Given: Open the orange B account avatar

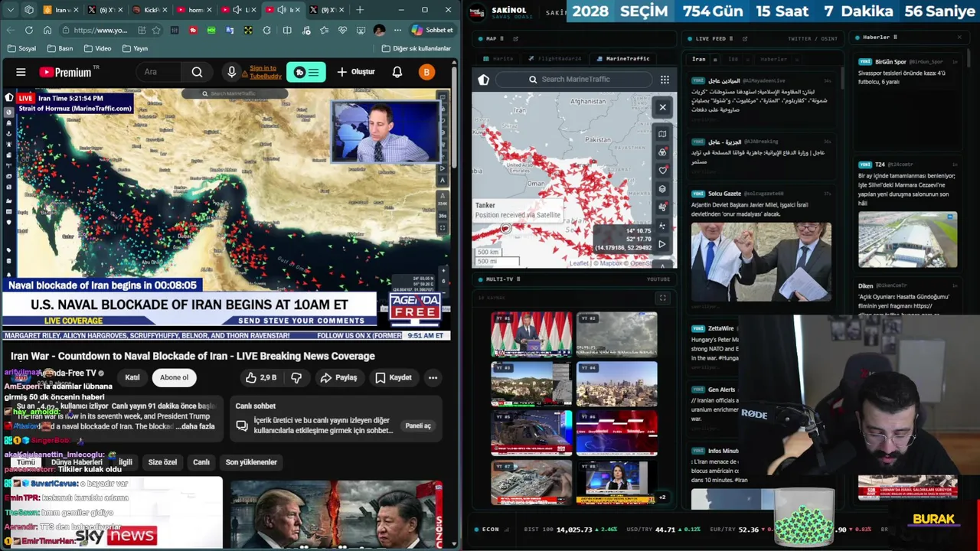Looking at the screenshot, I should click(426, 72).
